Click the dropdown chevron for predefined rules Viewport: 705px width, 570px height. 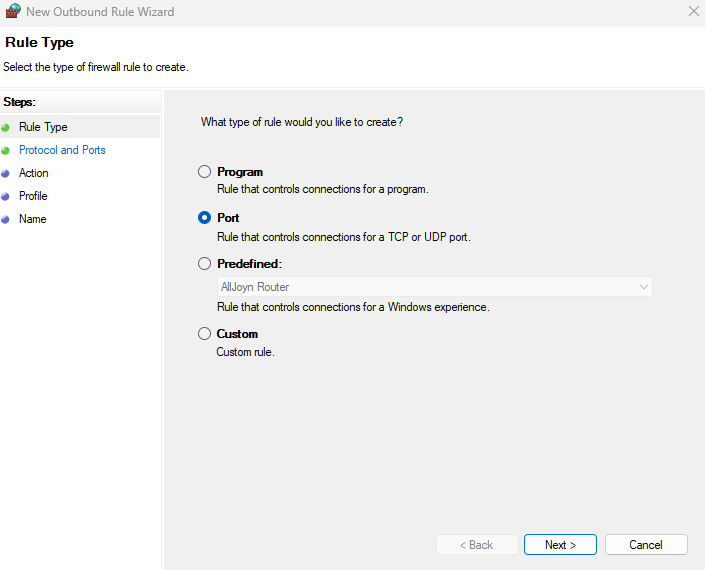tap(643, 287)
